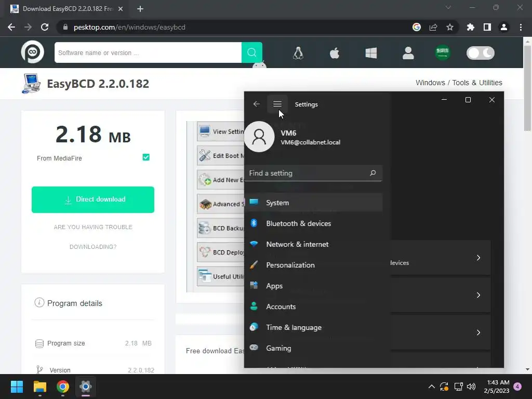
Task: Click the site info lock icon
Action: (x=65, y=27)
